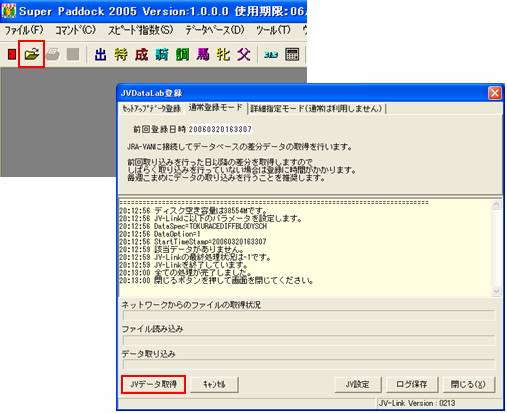The width and height of the screenshot is (507, 413).
Task: Open the ツール(T) menu
Action: (273, 31)
